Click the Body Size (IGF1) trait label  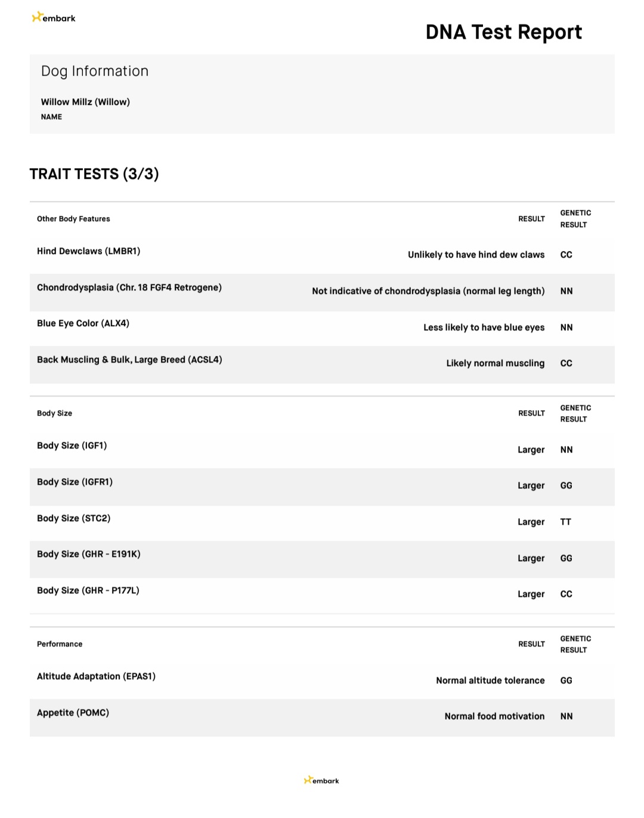point(72,445)
